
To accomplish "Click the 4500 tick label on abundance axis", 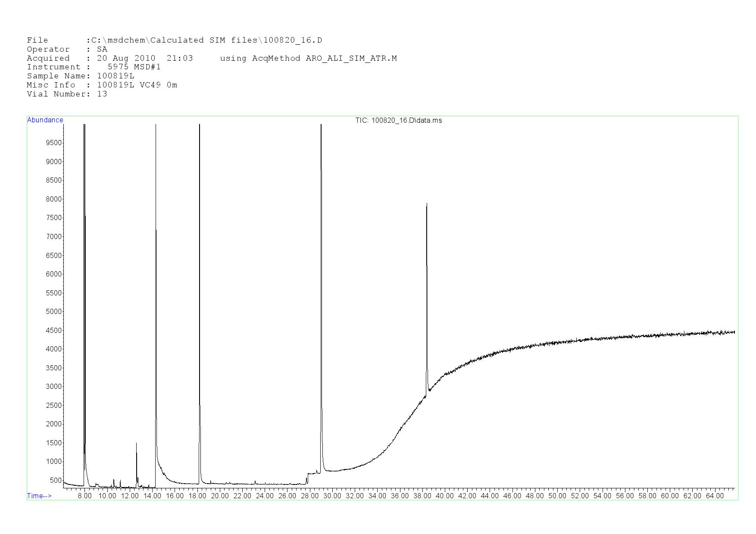I will coord(54,331).
